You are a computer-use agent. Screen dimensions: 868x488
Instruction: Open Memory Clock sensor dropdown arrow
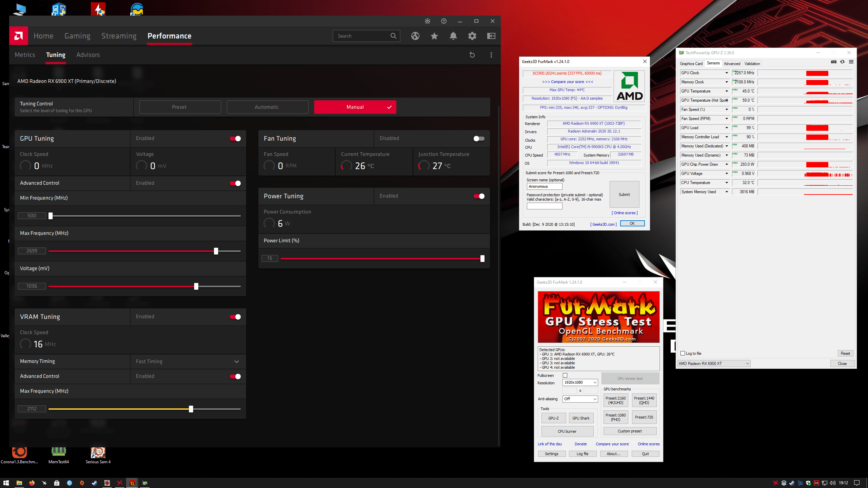point(727,82)
